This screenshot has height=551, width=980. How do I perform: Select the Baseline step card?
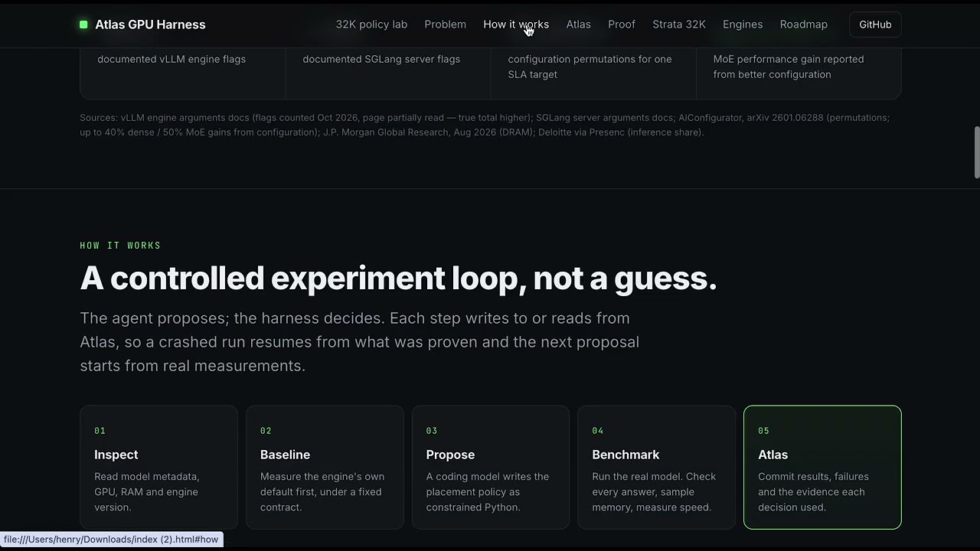[325, 468]
